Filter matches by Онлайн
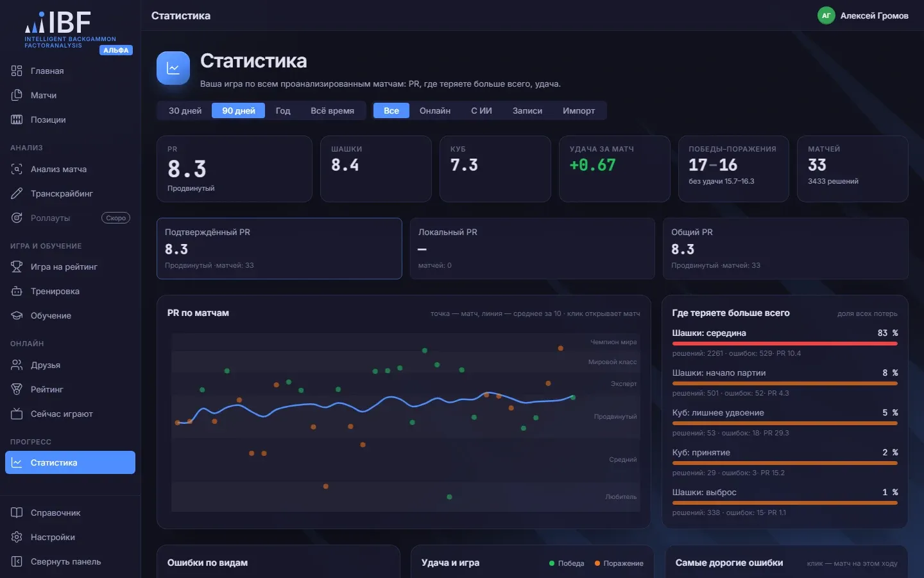The width and height of the screenshot is (924, 578). [435, 110]
